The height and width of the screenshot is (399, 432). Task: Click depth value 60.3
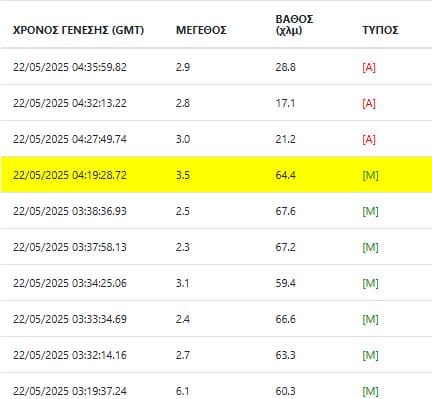pos(286,391)
